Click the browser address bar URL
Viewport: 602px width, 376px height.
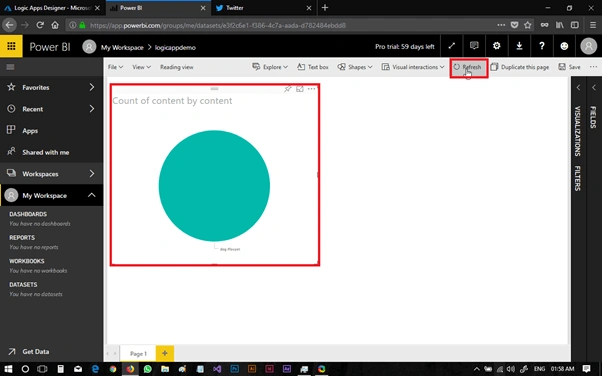(217, 25)
